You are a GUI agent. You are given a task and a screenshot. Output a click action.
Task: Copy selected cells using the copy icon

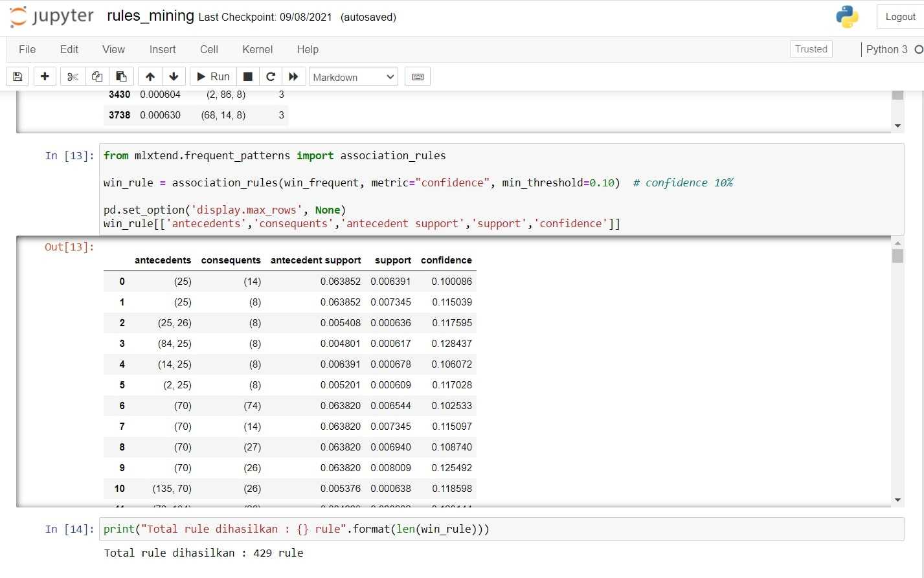tap(97, 76)
